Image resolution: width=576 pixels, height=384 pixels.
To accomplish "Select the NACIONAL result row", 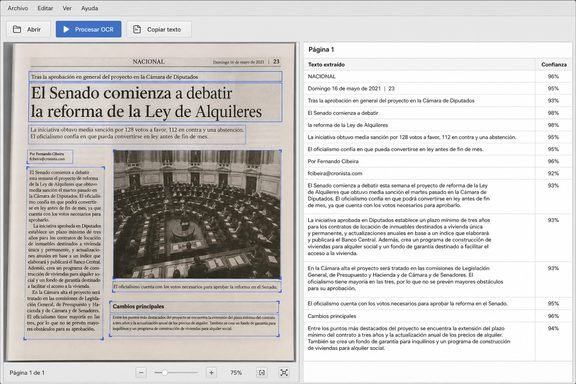I will 438,76.
